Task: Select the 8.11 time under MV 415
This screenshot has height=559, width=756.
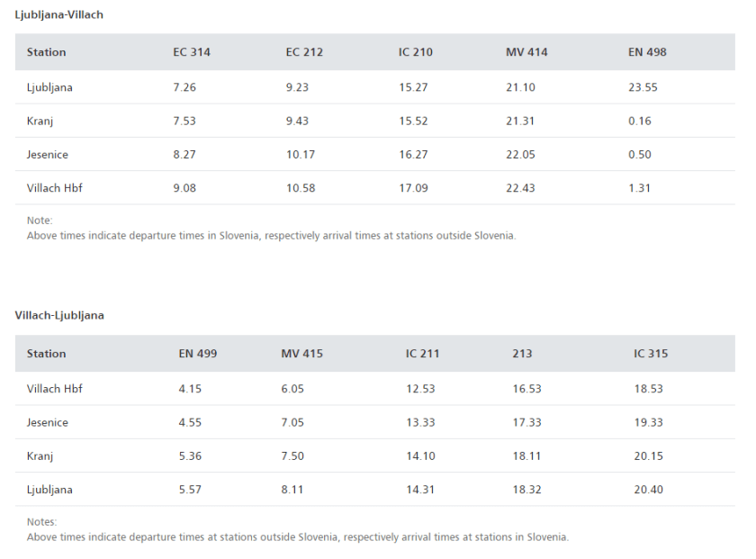Action: pos(292,490)
